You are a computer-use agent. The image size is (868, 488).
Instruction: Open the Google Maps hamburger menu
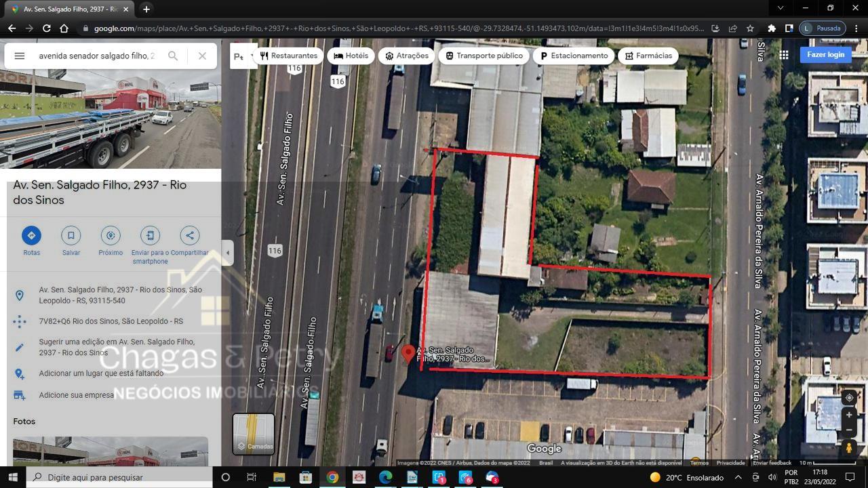pyautogui.click(x=20, y=56)
